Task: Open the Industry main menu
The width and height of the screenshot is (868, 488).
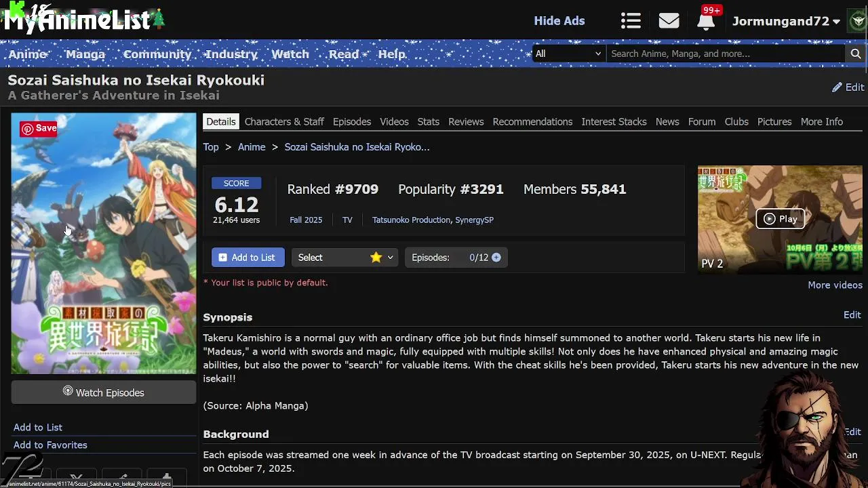Action: [231, 54]
